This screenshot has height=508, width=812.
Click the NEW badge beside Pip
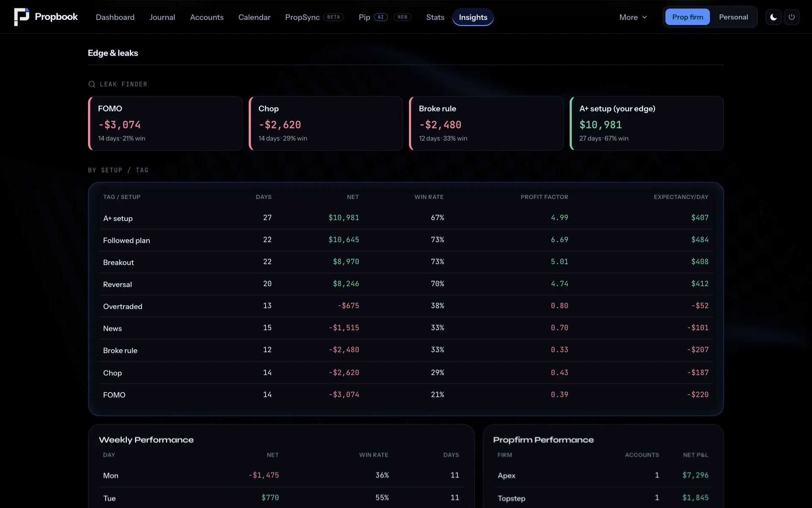pyautogui.click(x=403, y=17)
